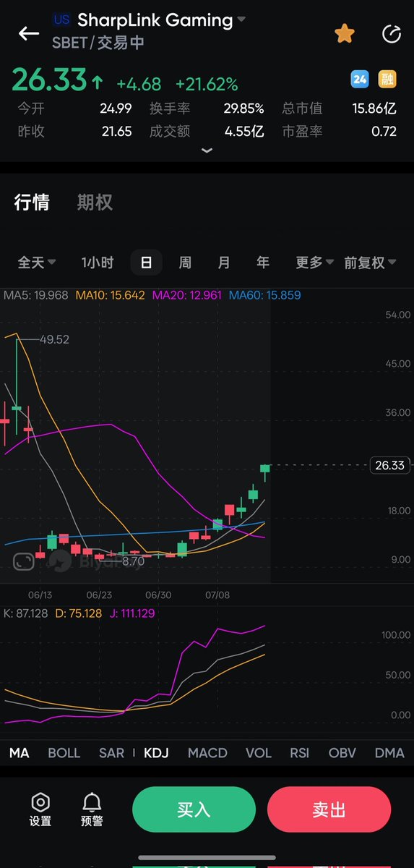
Task: Select the 日 daily chart interval
Action: coord(146,263)
